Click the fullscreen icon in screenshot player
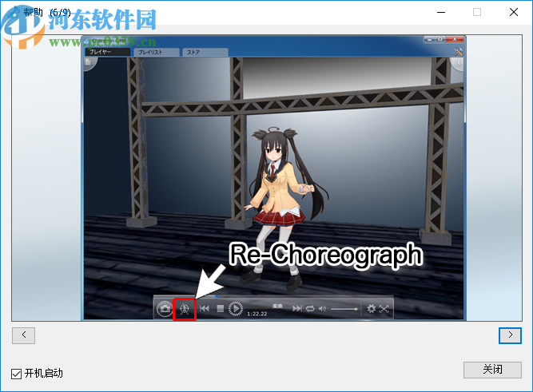The image size is (533, 392). [384, 308]
